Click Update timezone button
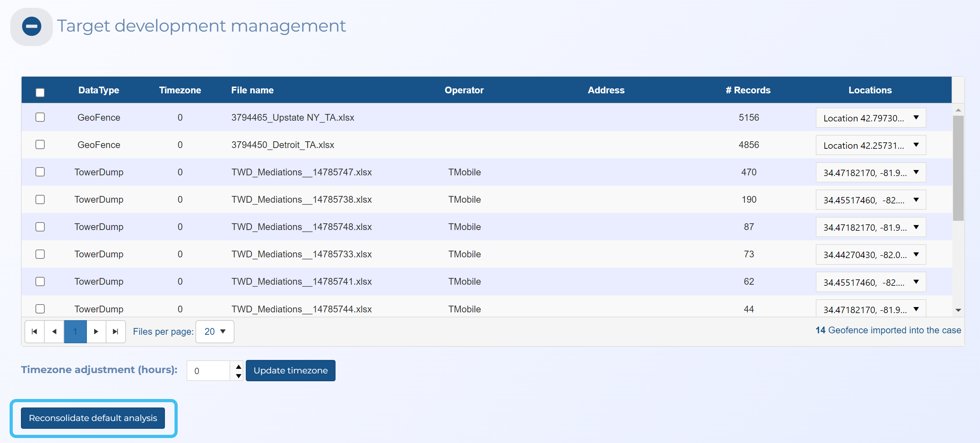The height and width of the screenshot is (443, 980). point(290,370)
